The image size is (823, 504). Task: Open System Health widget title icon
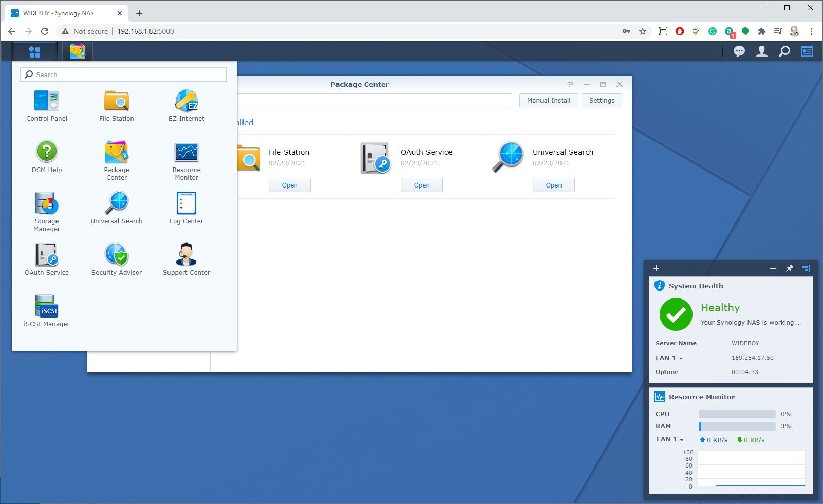tap(660, 286)
